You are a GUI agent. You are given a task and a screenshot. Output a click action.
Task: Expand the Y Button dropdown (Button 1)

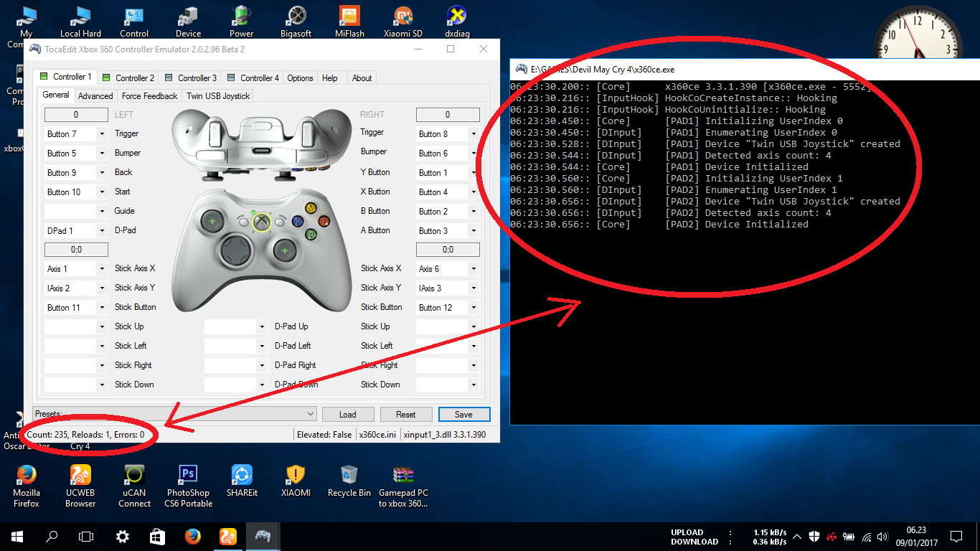click(x=473, y=173)
